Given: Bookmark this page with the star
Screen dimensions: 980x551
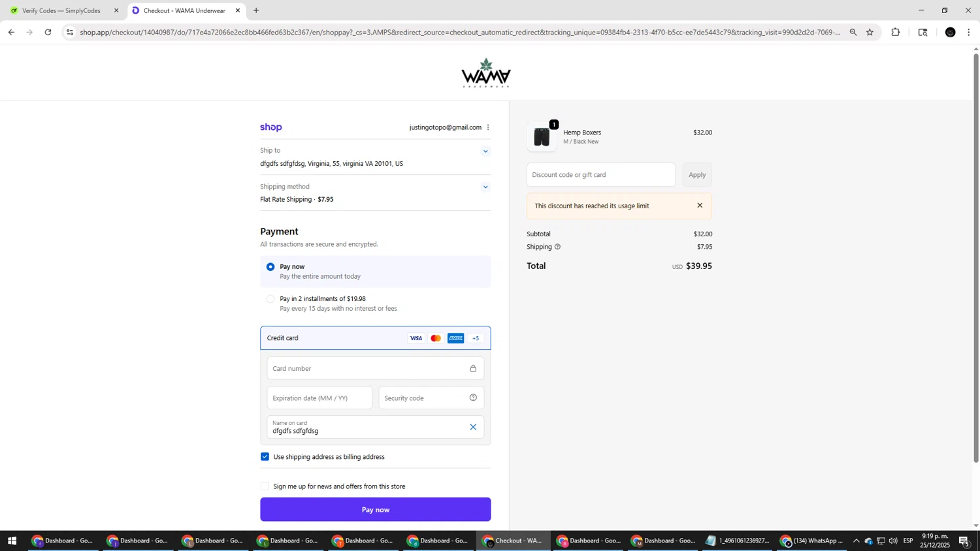Looking at the screenshot, I should coord(870,32).
